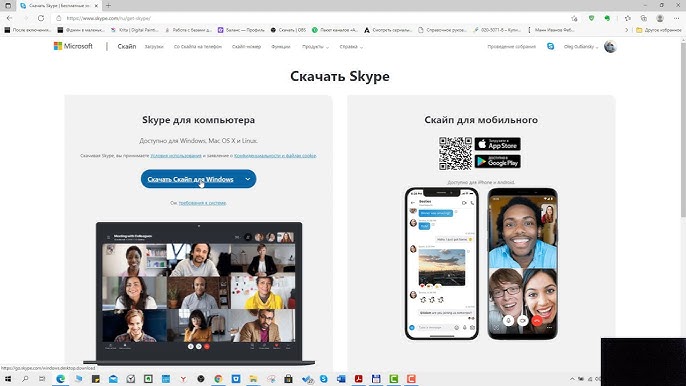Go back with the browser back arrow
This screenshot has width=686, height=386.
10,18
